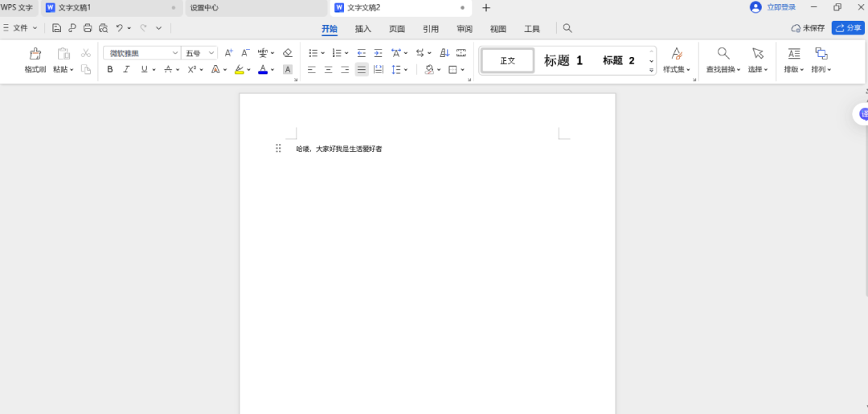
Task: Align text right
Action: 345,70
